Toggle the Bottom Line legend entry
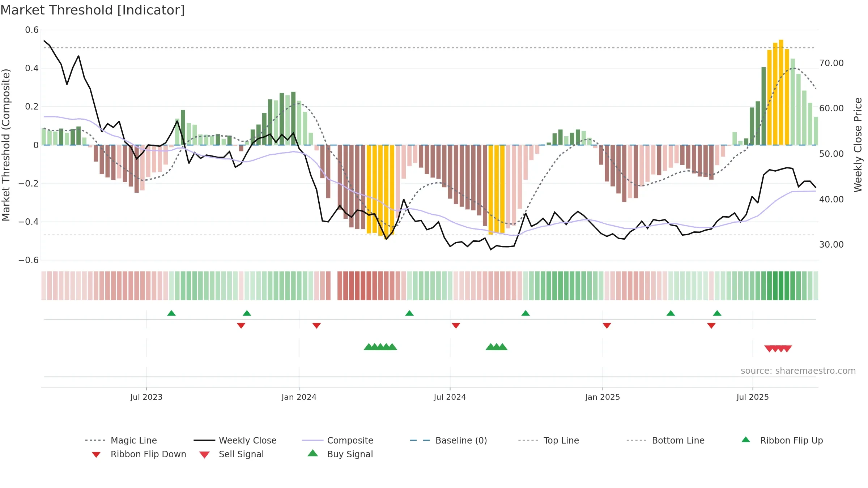This screenshot has height=488, width=868. (665, 440)
